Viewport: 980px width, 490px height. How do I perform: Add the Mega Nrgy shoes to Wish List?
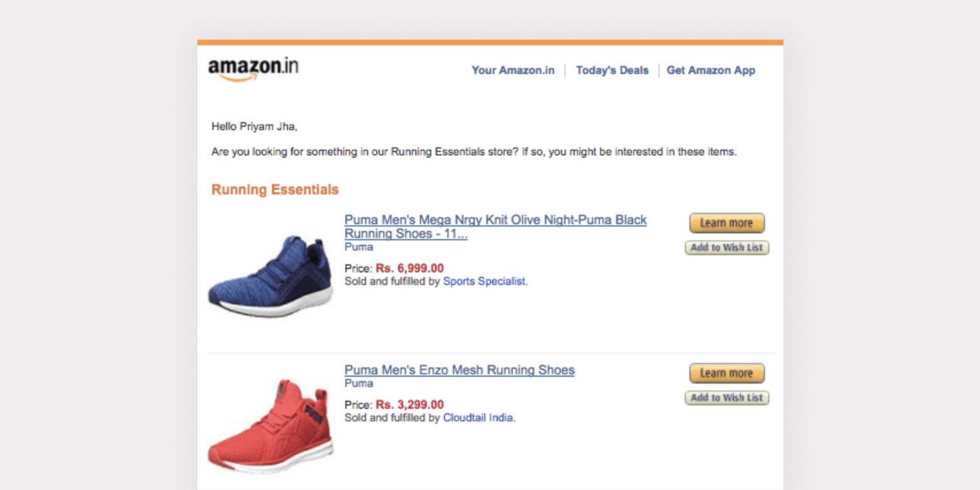tap(727, 248)
